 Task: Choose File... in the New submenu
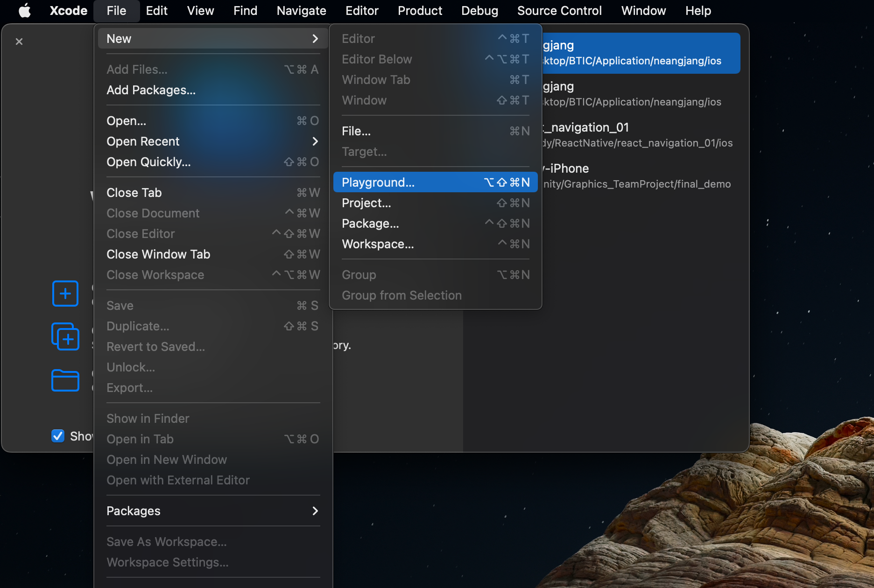[x=436, y=131]
